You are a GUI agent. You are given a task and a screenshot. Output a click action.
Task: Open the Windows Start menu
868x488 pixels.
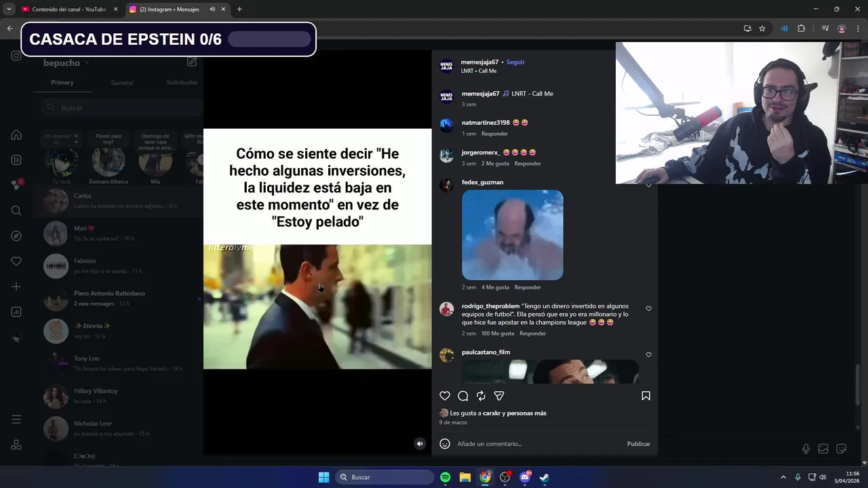[324, 477]
